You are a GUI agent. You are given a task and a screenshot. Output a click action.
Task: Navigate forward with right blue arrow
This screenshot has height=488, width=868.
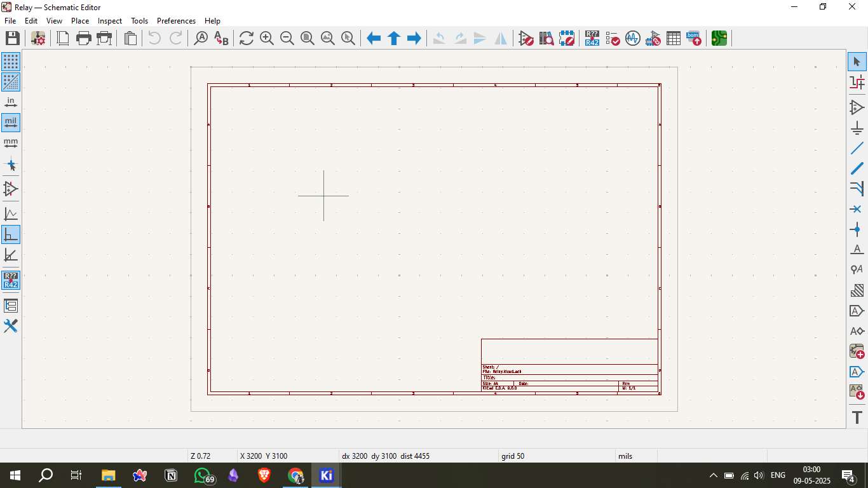(x=414, y=38)
